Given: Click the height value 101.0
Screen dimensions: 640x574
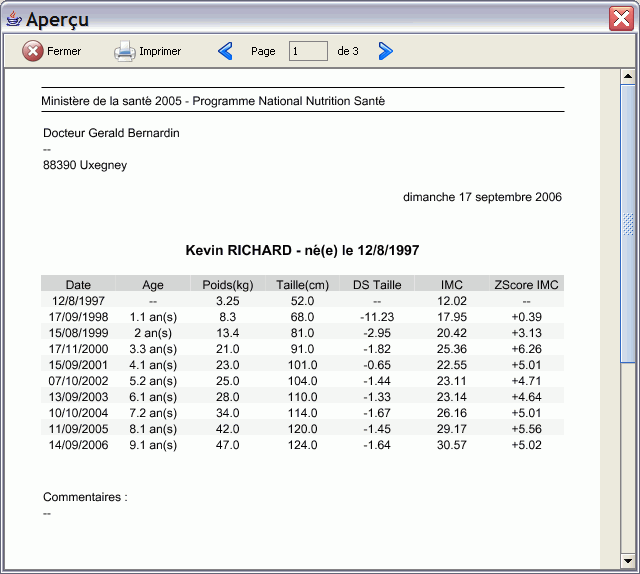Looking at the screenshot, I should pos(302,365).
